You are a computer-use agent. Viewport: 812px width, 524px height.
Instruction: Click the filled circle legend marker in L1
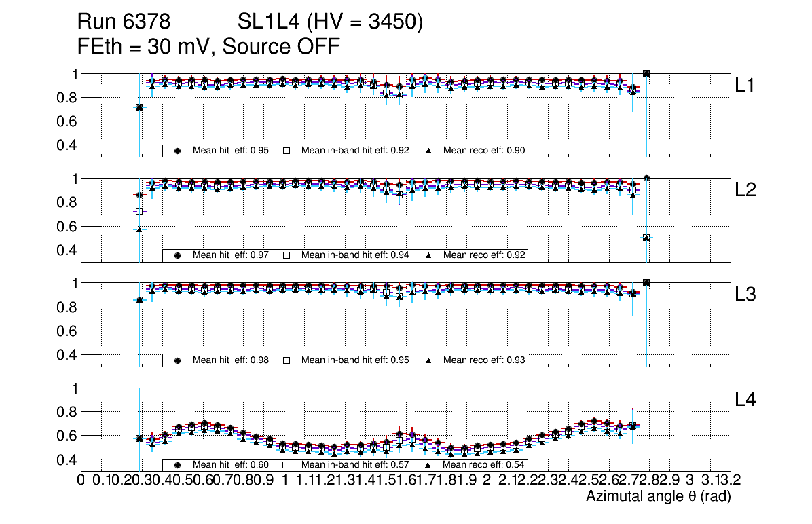click(178, 151)
